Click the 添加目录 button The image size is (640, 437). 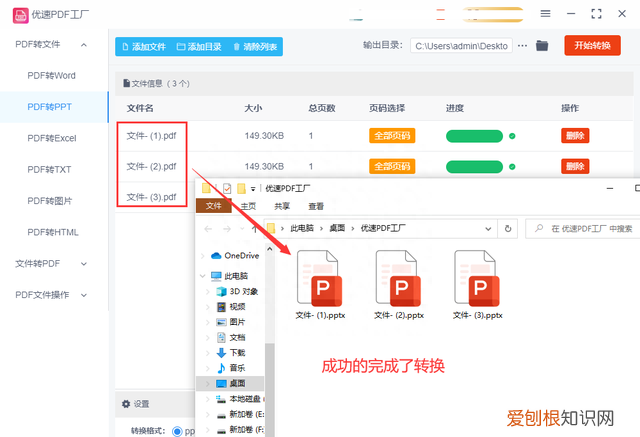click(199, 47)
